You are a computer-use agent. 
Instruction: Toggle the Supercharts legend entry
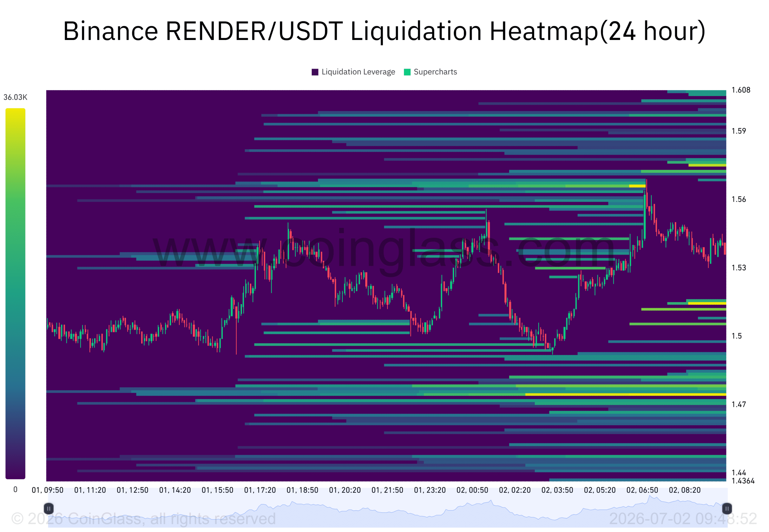pos(430,72)
